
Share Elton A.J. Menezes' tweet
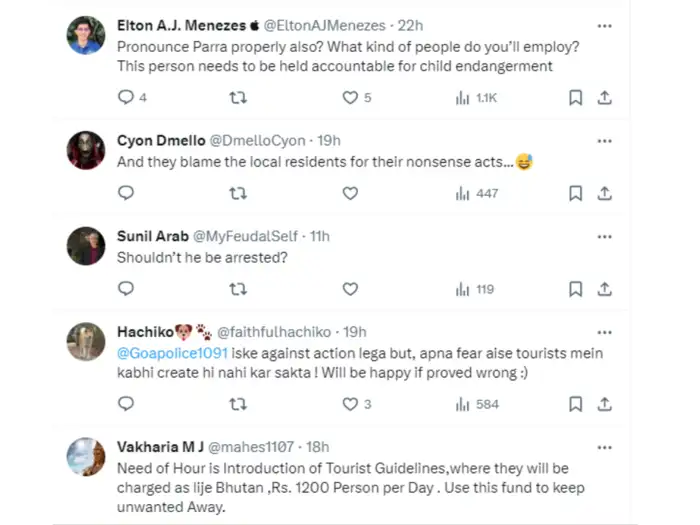click(x=604, y=98)
